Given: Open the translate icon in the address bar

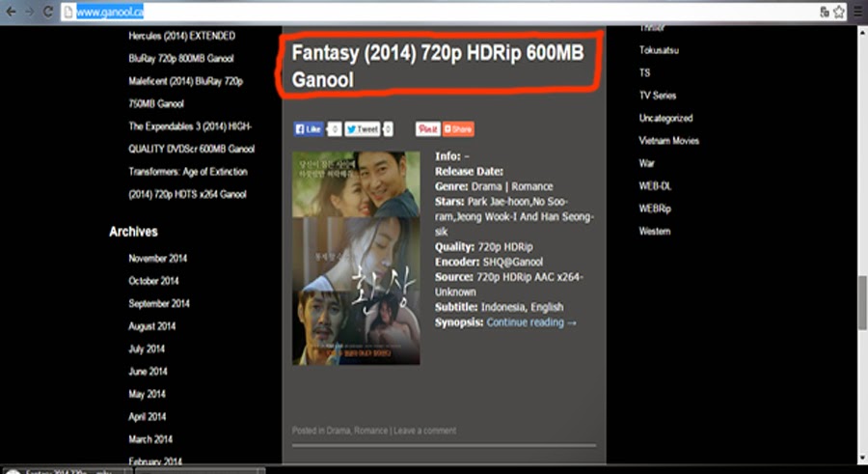Looking at the screenshot, I should (825, 12).
